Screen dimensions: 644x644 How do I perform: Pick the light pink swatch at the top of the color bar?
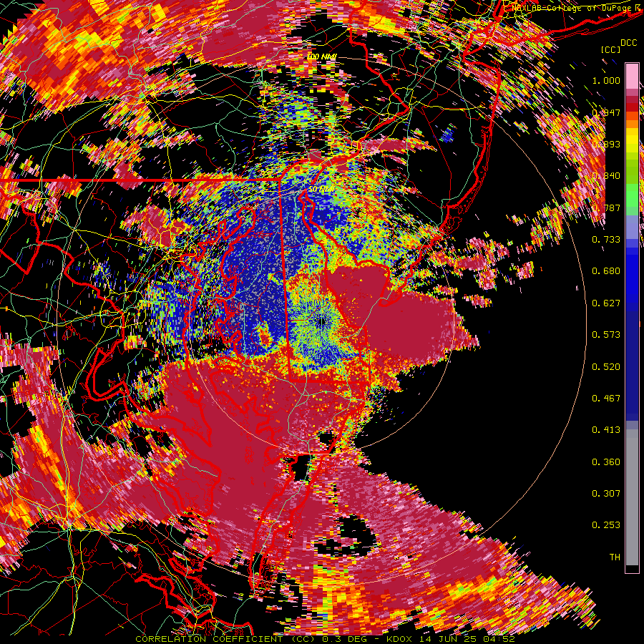coord(632,76)
